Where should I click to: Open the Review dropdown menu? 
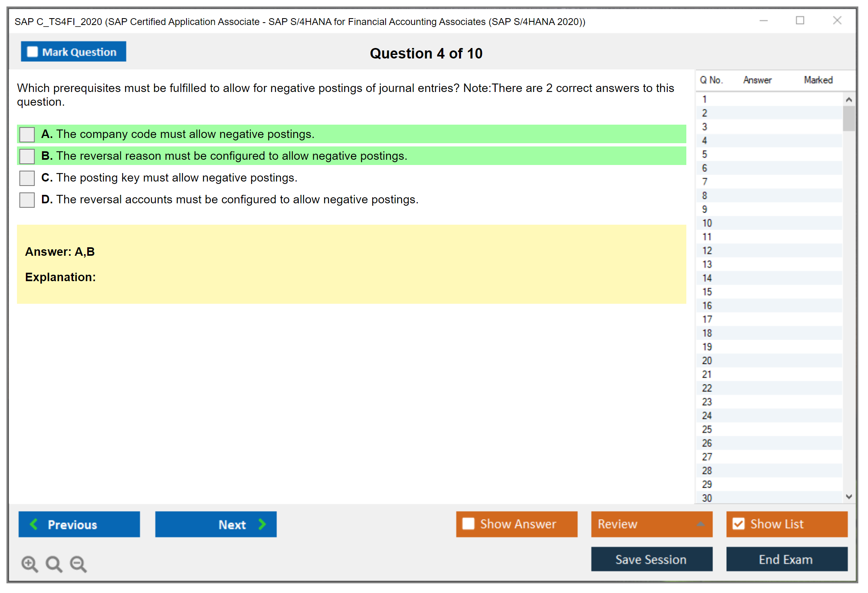click(x=651, y=524)
